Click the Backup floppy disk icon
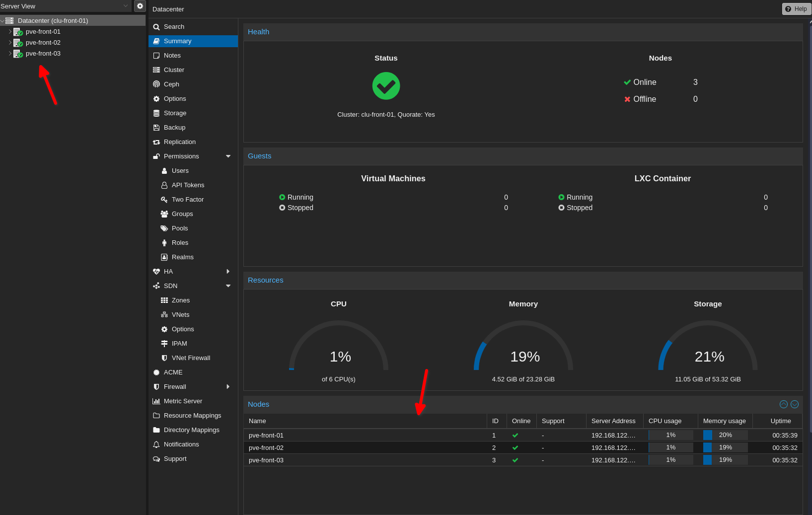 click(156, 128)
